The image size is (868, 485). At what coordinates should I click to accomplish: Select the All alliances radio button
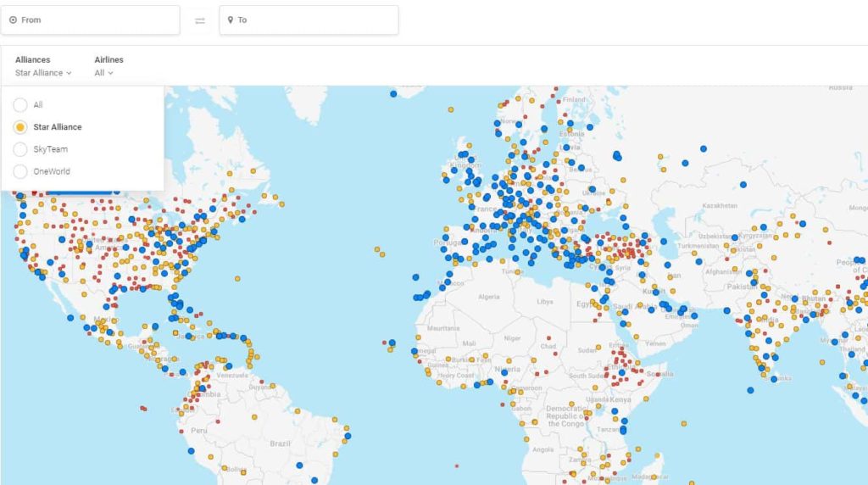coord(20,105)
